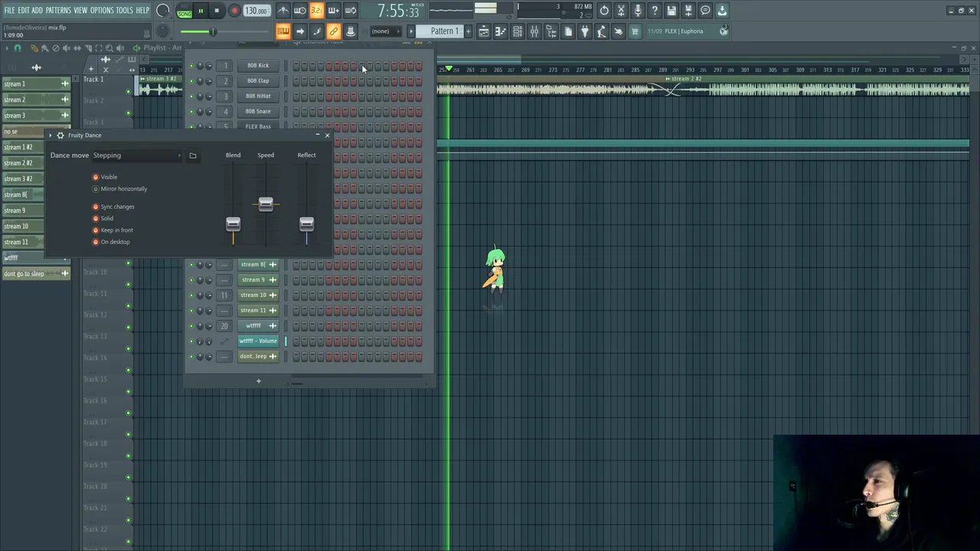The image size is (980, 551).
Task: Add a new pattern with plus button
Action: [x=469, y=31]
